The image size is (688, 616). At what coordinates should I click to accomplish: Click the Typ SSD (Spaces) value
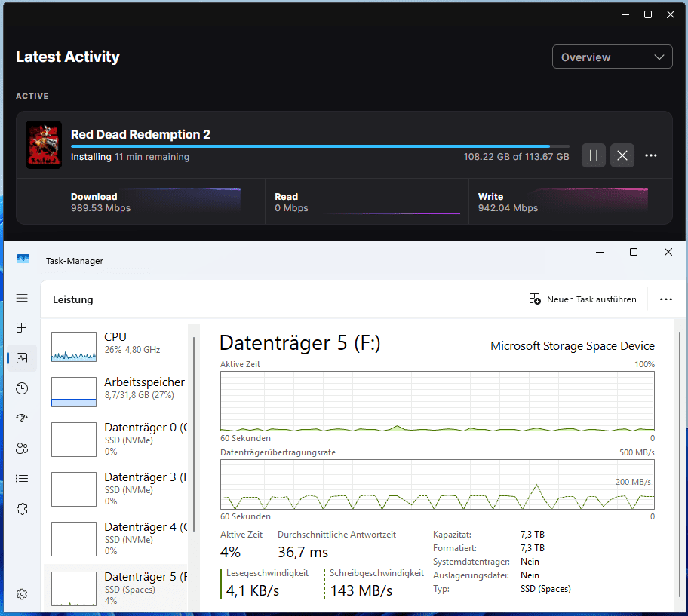click(545, 589)
